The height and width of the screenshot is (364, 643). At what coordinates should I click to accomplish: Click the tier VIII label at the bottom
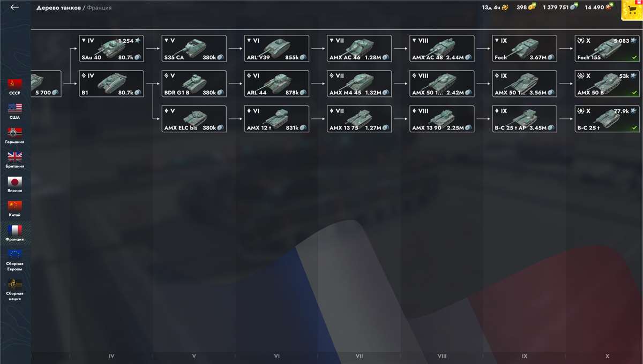[442, 356]
